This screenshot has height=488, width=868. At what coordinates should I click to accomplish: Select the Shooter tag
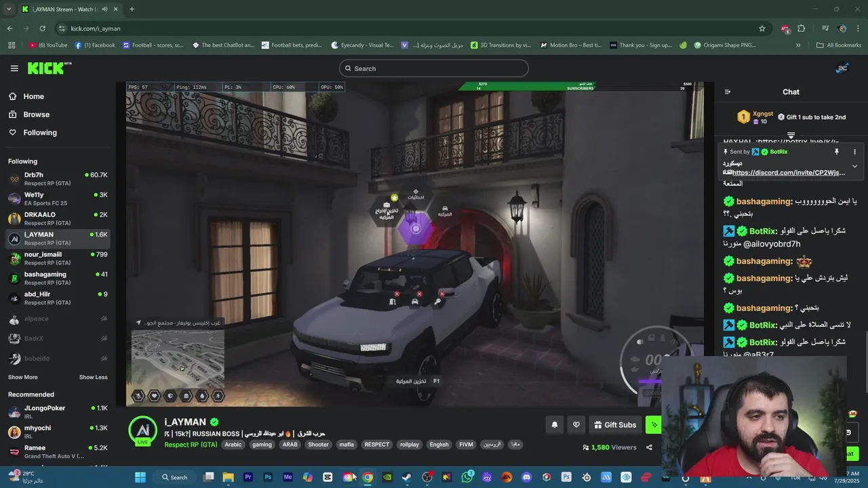(318, 445)
